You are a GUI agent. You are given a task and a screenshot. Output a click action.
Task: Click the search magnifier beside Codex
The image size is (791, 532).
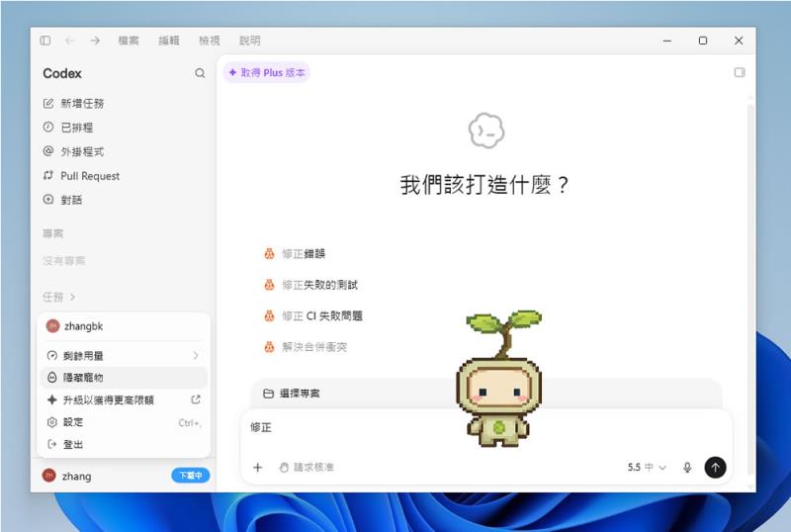click(200, 73)
